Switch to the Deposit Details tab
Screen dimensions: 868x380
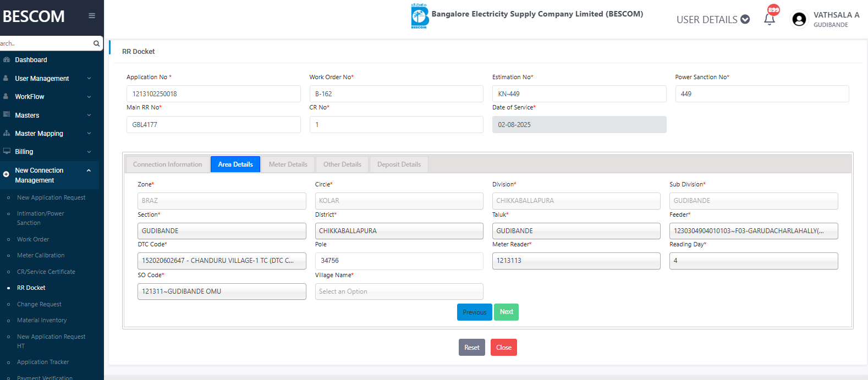pos(399,164)
